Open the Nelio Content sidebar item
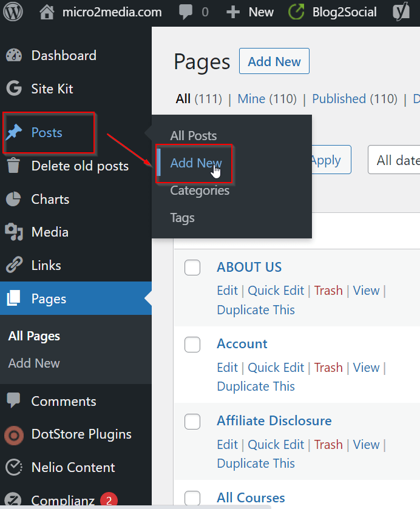Viewport: 420px width, 509px height. (x=73, y=467)
